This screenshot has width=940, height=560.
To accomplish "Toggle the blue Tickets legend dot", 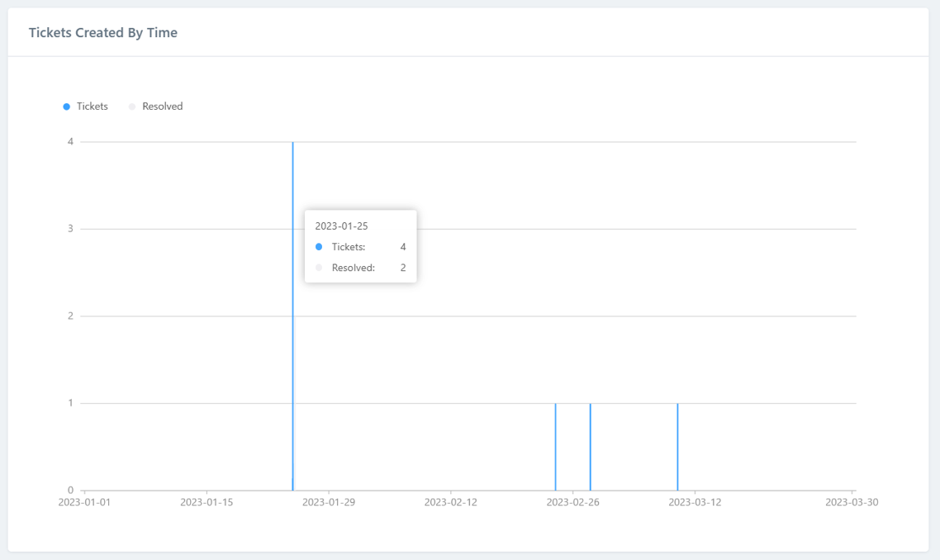I will (x=67, y=107).
